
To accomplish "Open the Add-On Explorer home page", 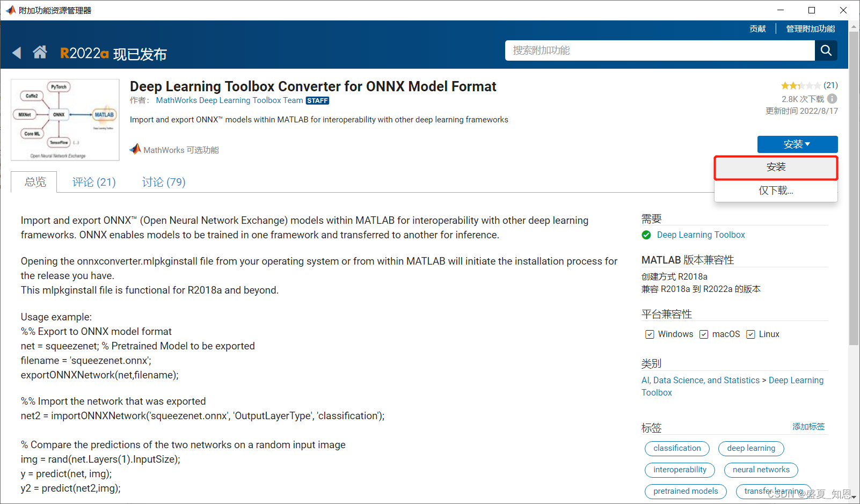I will tap(40, 52).
